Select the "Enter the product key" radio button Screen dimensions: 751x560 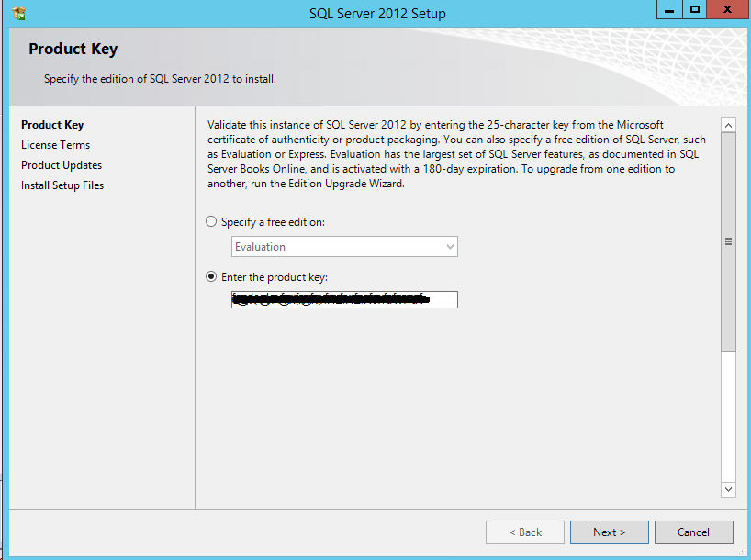coord(211,277)
